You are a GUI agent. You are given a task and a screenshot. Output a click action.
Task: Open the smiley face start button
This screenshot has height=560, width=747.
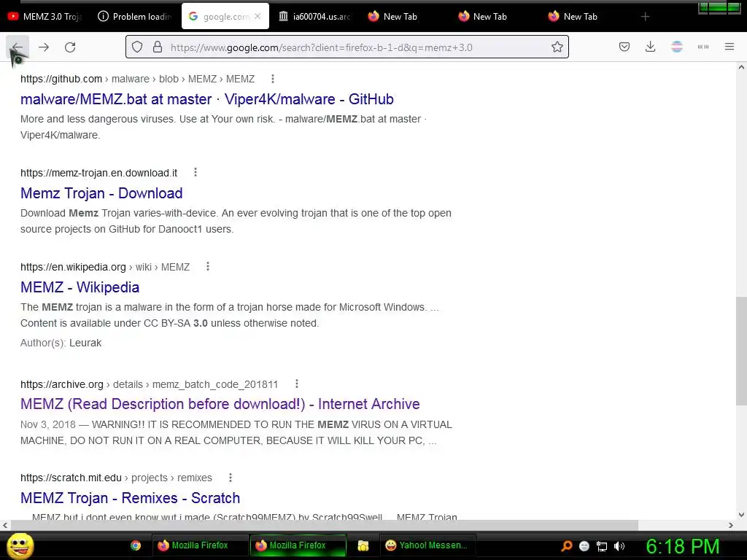tap(20, 545)
